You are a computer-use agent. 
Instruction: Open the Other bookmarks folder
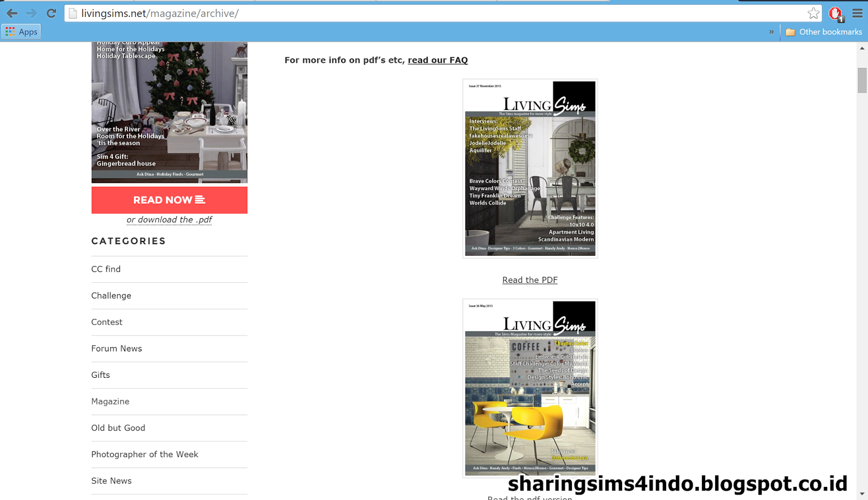(824, 31)
